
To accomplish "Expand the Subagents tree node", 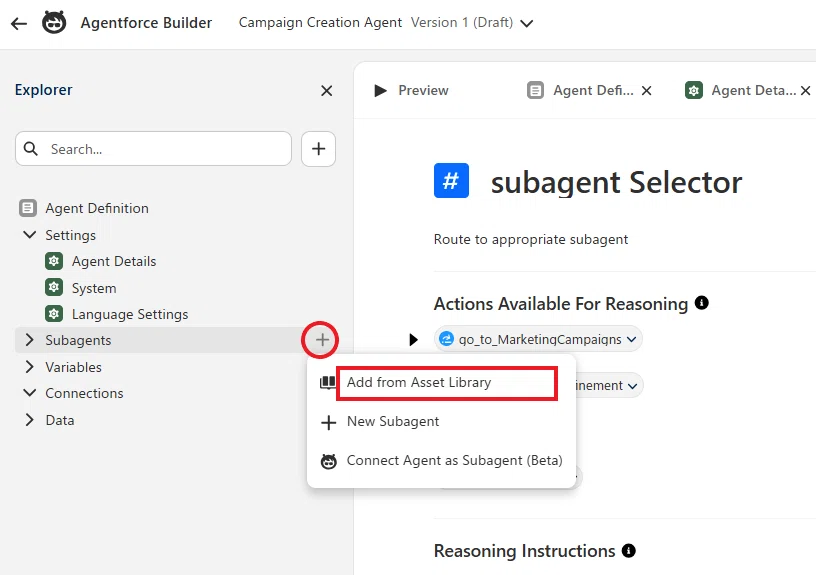I will tap(30, 340).
